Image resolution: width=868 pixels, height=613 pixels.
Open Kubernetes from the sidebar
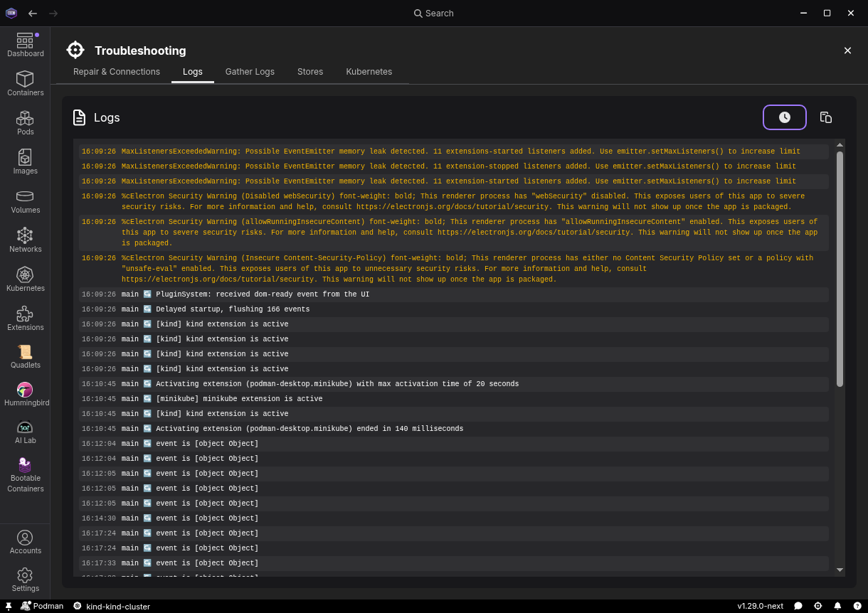25,279
